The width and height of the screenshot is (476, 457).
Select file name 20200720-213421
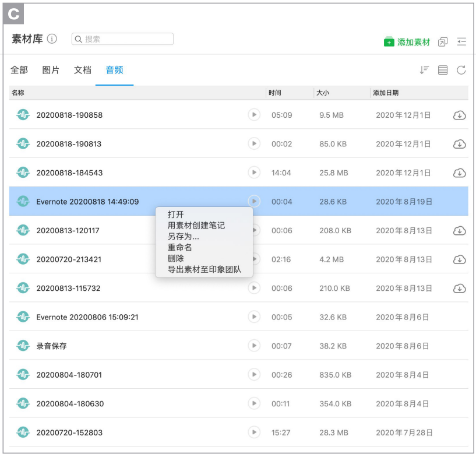69,259
